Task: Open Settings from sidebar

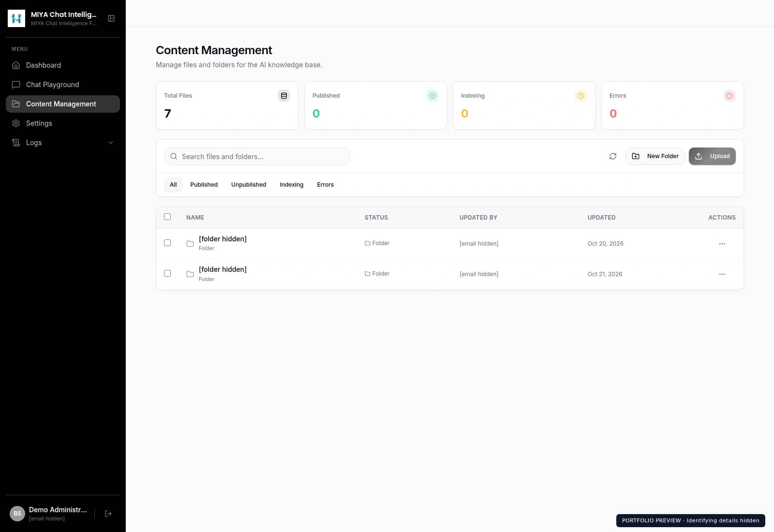Action: point(63,123)
